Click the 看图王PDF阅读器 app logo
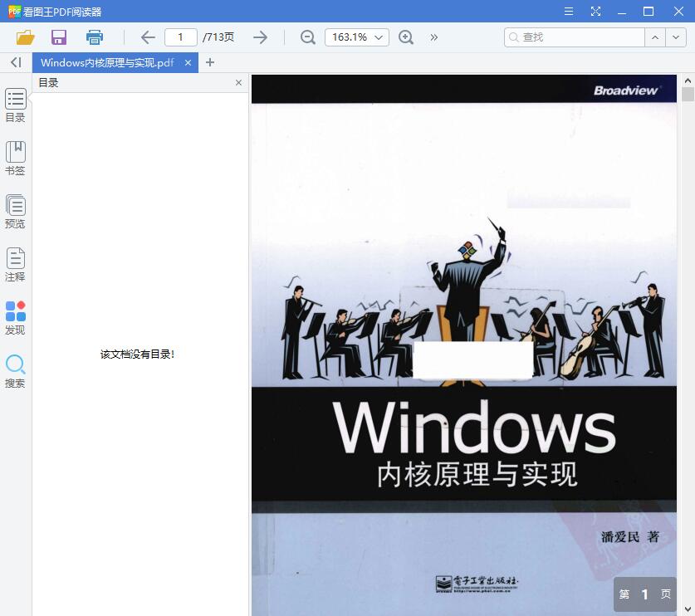Screen dimensions: 695x616 coord(15,12)
